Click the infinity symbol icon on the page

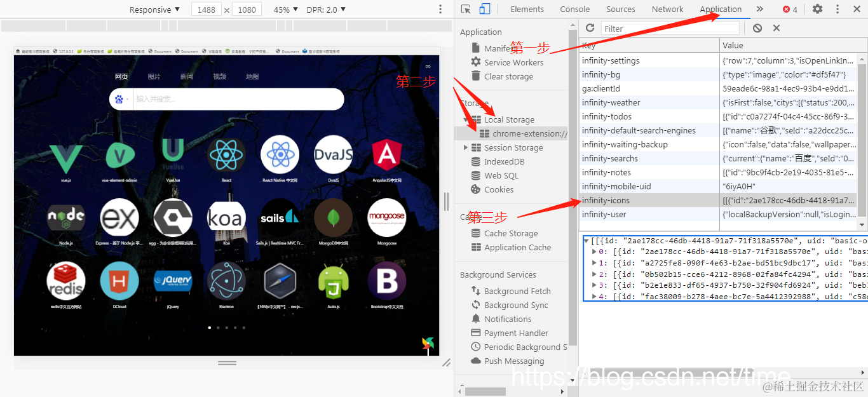click(x=428, y=66)
